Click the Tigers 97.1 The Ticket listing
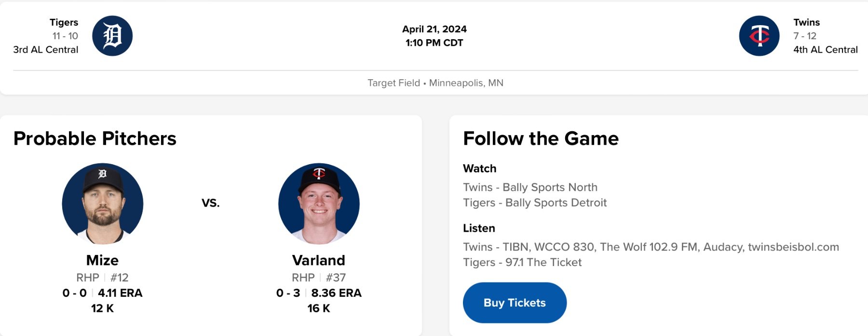The image size is (868, 336). click(x=522, y=263)
